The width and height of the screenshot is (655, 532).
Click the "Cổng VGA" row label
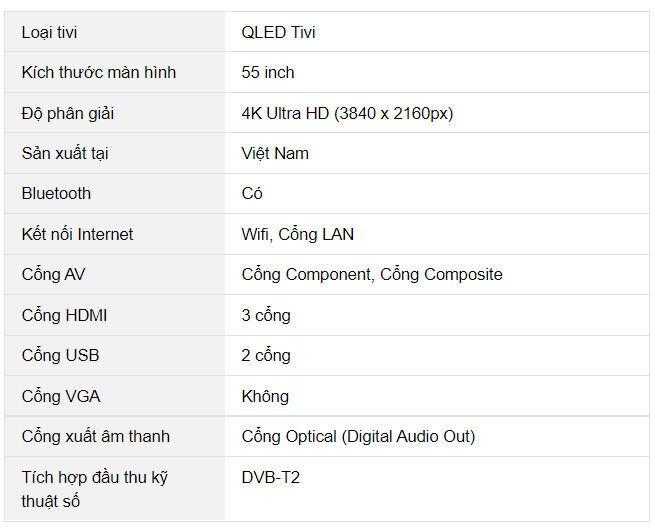(x=60, y=396)
